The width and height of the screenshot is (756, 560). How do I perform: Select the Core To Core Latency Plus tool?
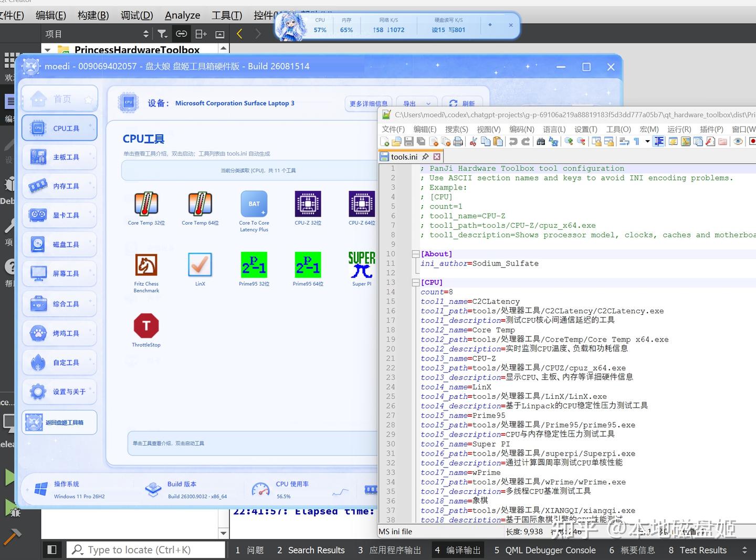tap(254, 204)
